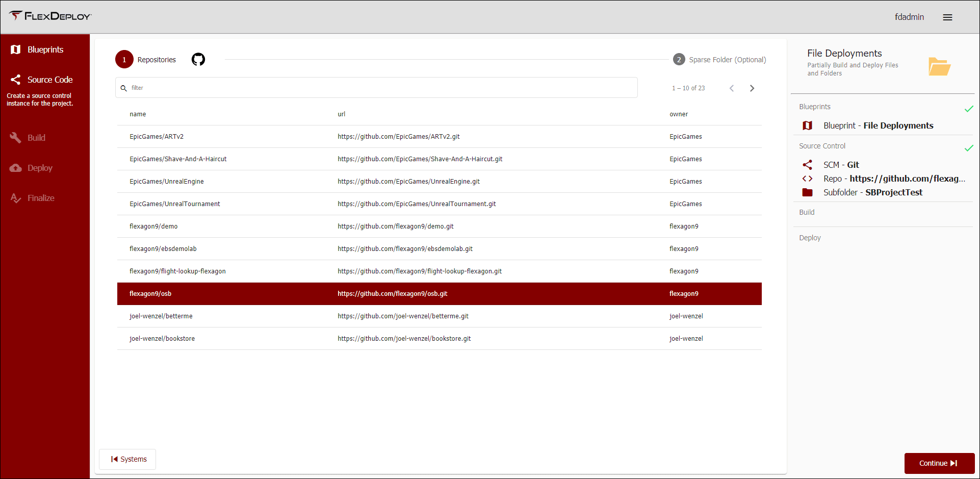
Task: Click the Source Control green checkmark
Action: click(969, 148)
